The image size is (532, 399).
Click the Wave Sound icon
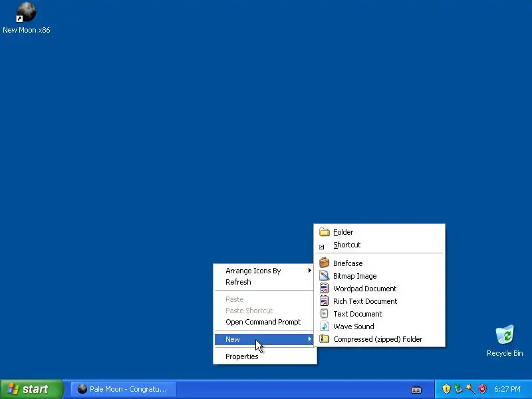[325, 326]
